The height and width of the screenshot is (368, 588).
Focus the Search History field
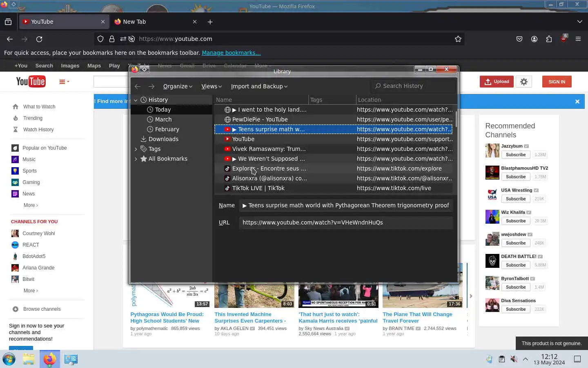(x=412, y=86)
